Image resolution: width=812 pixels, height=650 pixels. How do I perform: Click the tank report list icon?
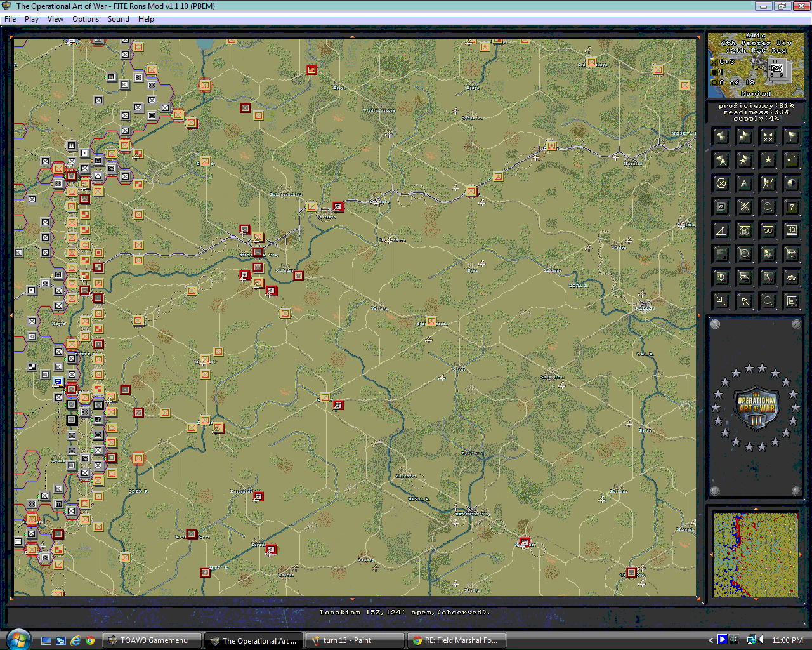[x=745, y=277]
